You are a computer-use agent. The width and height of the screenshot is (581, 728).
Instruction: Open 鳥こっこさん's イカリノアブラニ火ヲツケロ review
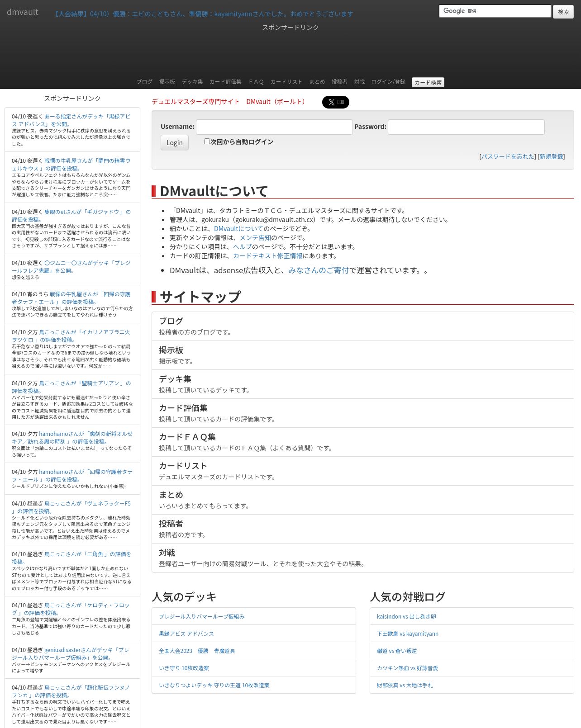click(71, 336)
